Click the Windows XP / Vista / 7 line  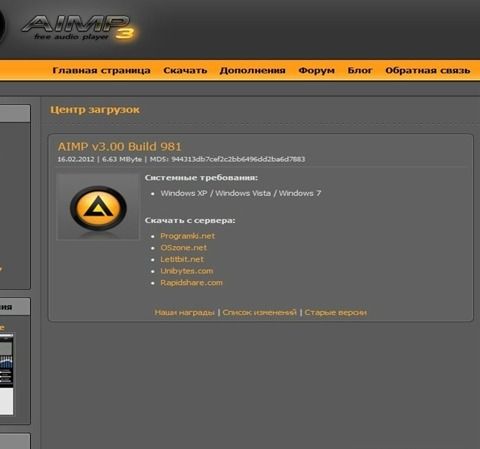coord(241,193)
